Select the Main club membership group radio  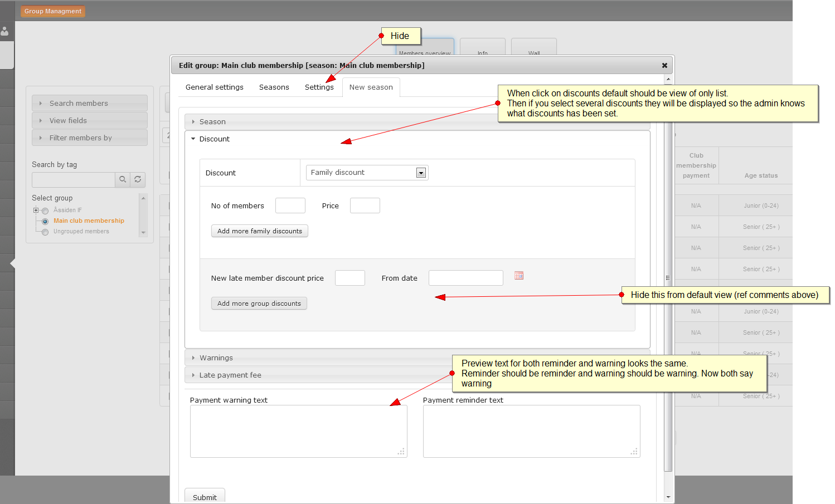(x=45, y=221)
